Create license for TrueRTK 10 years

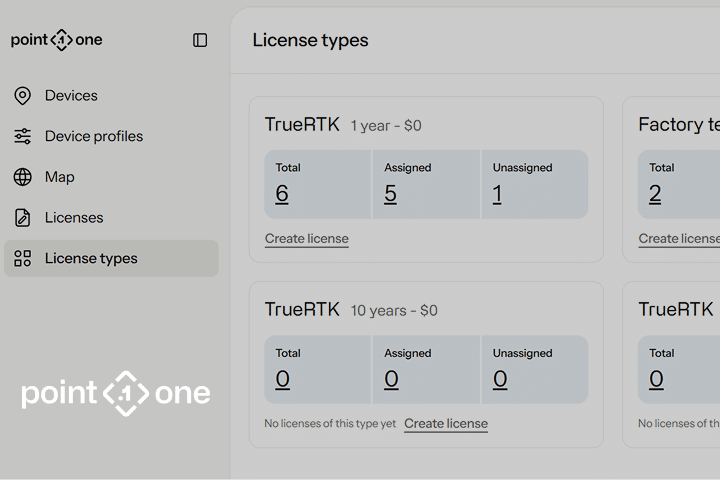coord(446,424)
